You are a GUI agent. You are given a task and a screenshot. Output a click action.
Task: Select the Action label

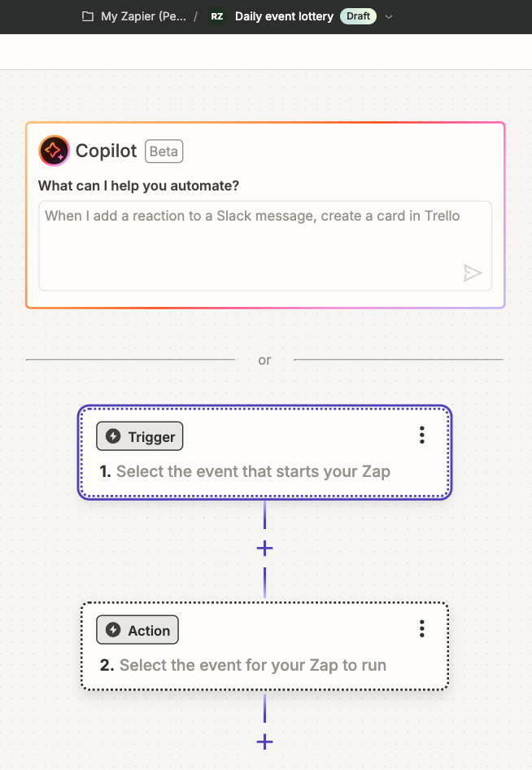(x=149, y=630)
